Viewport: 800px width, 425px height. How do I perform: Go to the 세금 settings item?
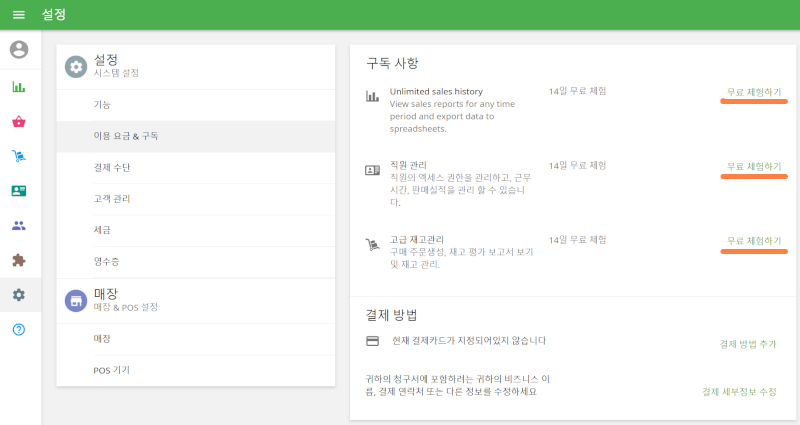(x=102, y=230)
